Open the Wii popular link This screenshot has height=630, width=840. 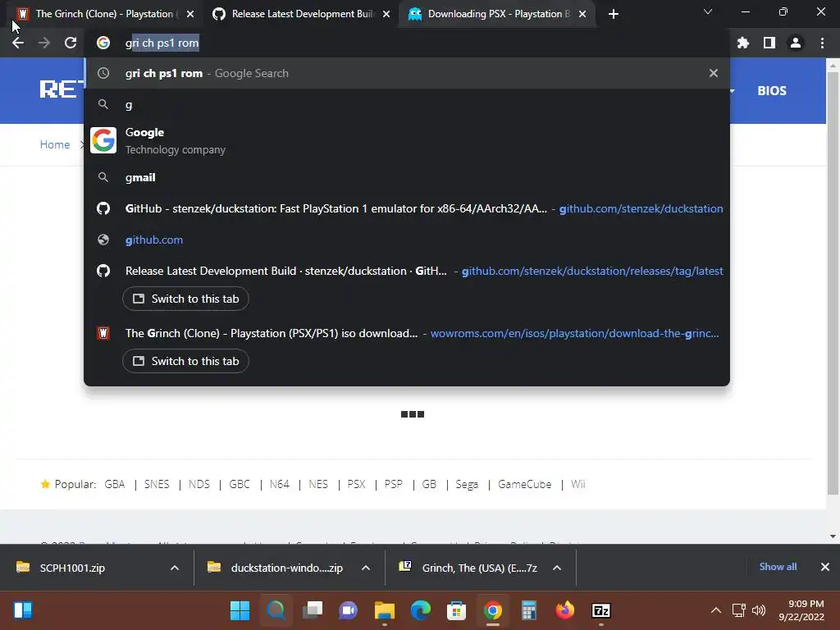(x=578, y=484)
